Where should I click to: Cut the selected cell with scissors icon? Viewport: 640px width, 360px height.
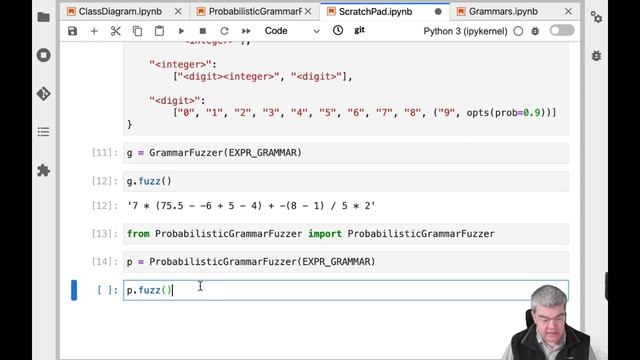click(x=116, y=31)
